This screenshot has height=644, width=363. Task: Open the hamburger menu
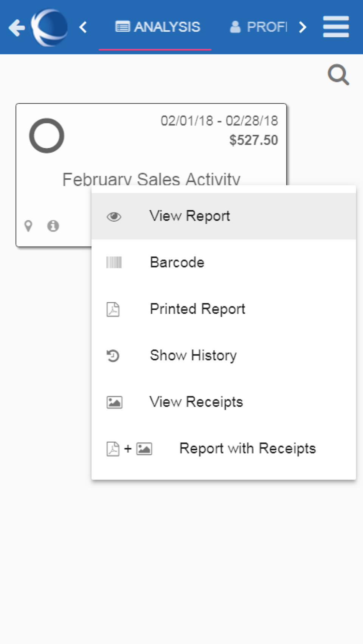click(x=336, y=27)
